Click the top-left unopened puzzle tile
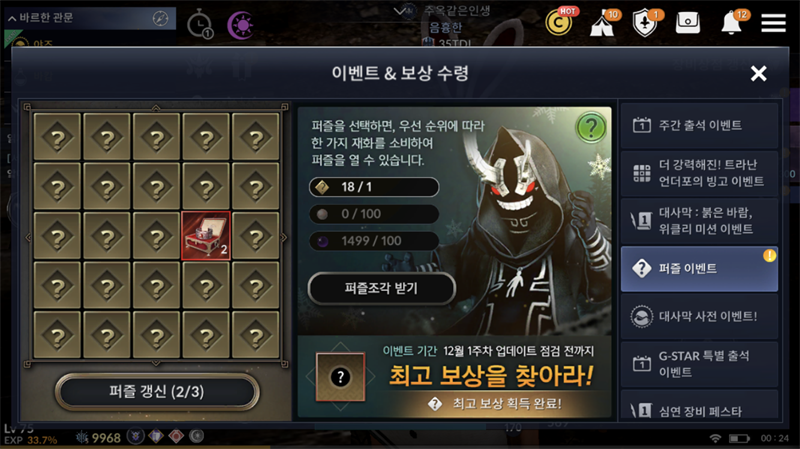This screenshot has height=449, width=800. (x=58, y=137)
